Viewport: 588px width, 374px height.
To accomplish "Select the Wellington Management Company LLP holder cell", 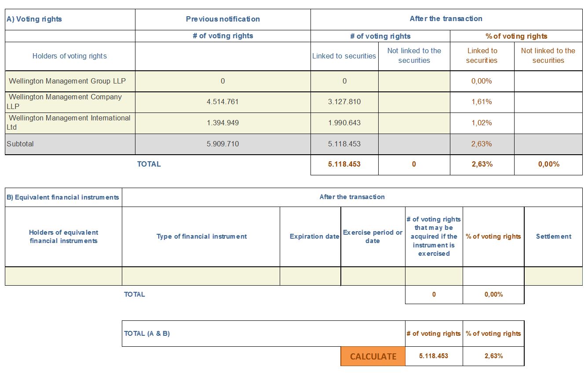I will click(x=70, y=102).
